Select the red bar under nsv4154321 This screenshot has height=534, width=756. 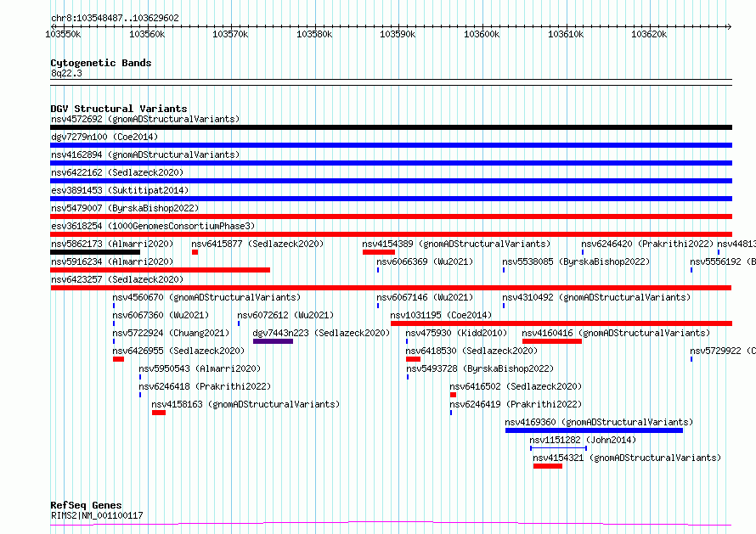[x=548, y=466]
